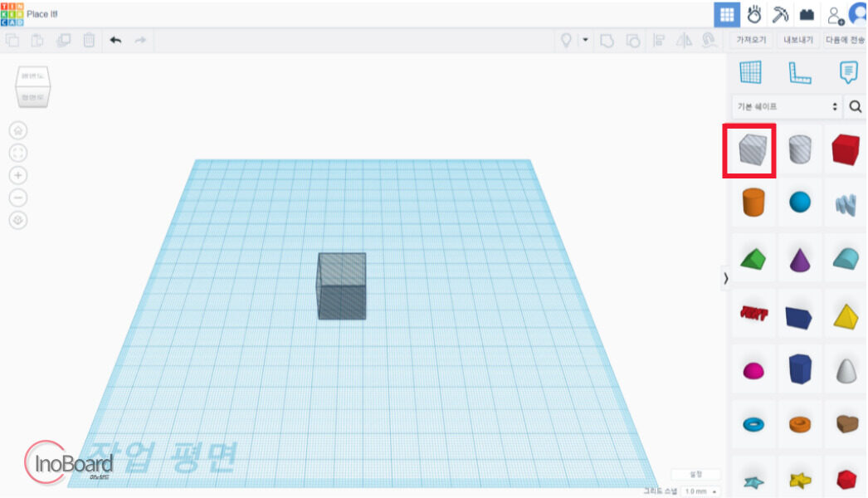Select the teal Round Roof shape
This screenshot has height=498, width=868.
[846, 259]
